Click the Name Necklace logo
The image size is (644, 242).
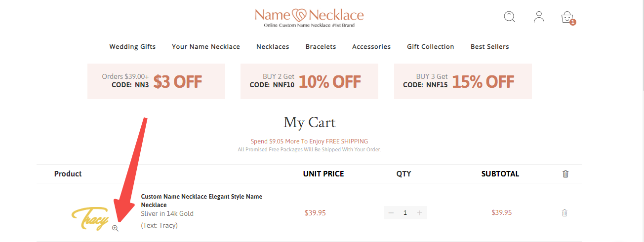(x=309, y=18)
